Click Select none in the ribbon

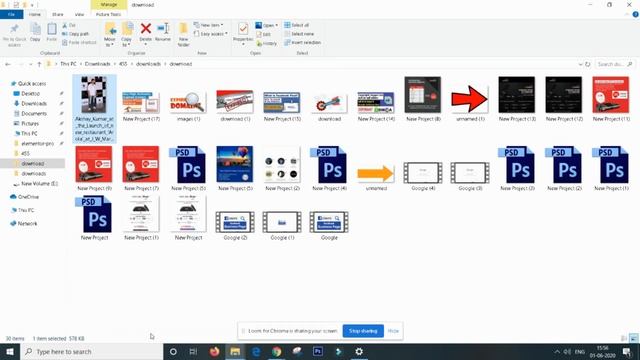tap(299, 34)
